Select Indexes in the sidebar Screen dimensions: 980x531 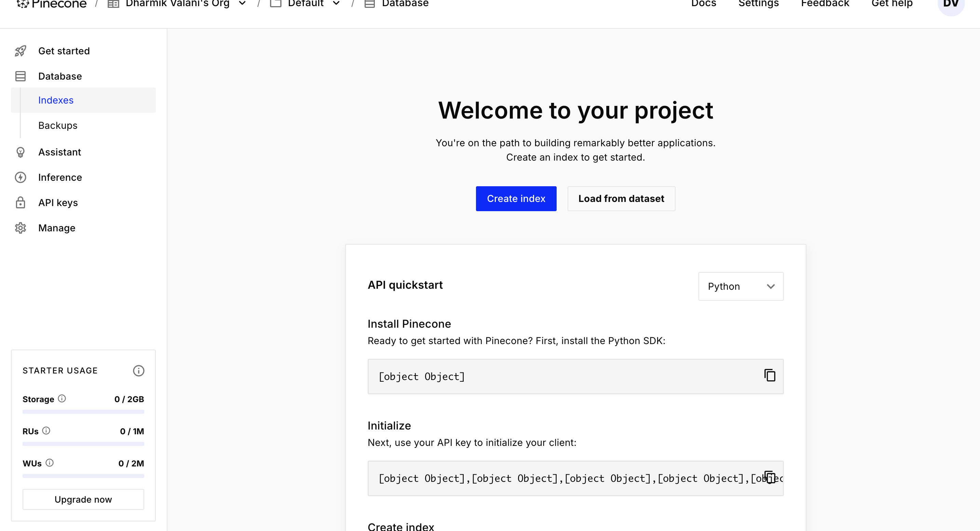[83, 100]
